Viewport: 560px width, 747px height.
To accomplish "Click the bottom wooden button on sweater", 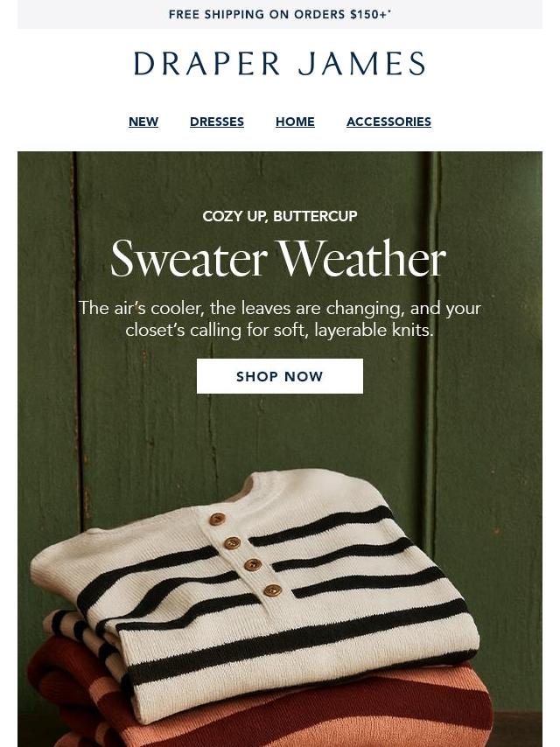I will point(272,590).
